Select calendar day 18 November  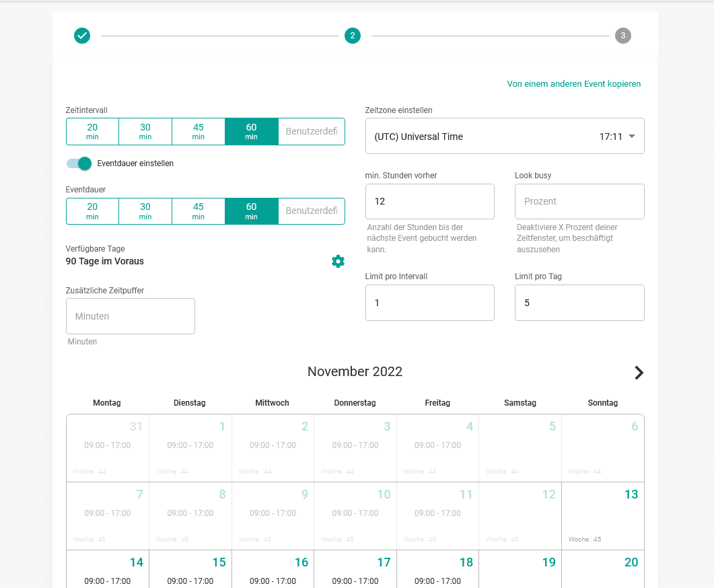pyautogui.click(x=437, y=569)
